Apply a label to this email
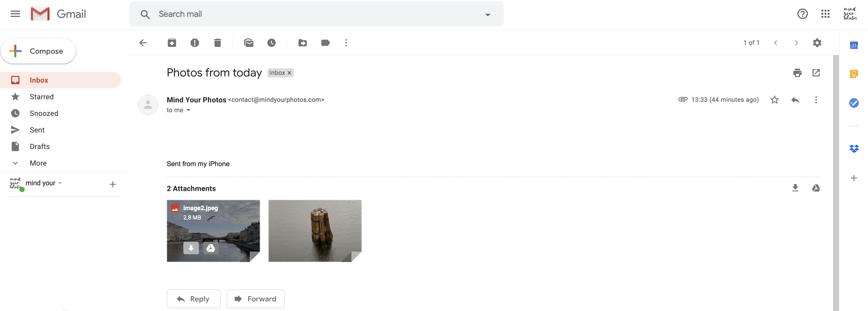 click(x=325, y=43)
